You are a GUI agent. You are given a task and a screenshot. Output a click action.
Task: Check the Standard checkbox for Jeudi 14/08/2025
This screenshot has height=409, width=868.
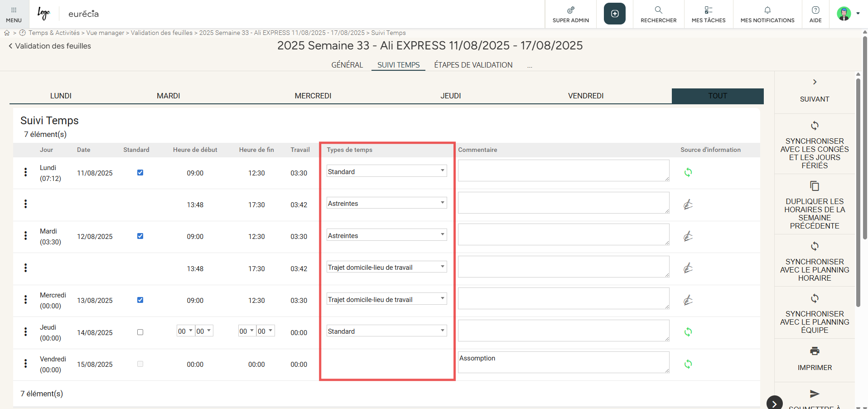coord(140,332)
